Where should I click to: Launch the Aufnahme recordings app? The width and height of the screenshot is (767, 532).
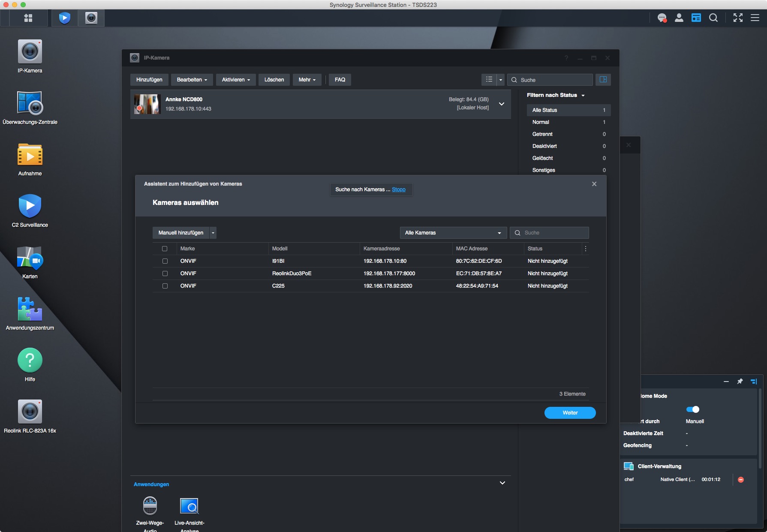[x=30, y=155]
